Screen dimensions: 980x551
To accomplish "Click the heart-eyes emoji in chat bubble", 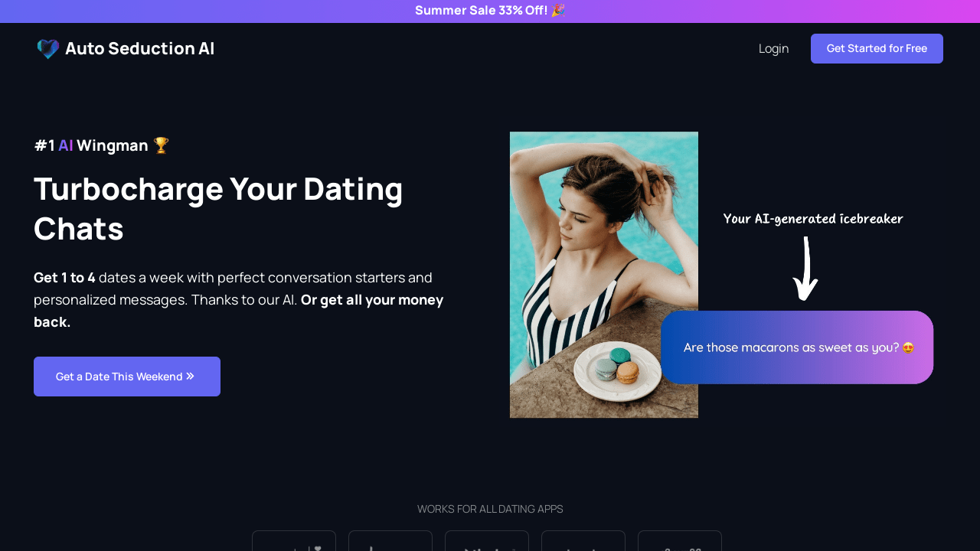I will pos(908,347).
